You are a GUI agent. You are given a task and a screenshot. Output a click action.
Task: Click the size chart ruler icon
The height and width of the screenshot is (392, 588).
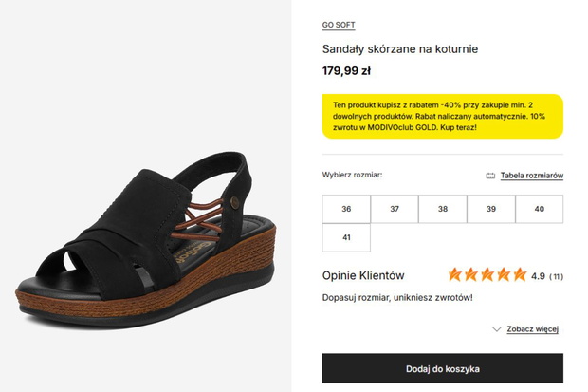pos(490,176)
